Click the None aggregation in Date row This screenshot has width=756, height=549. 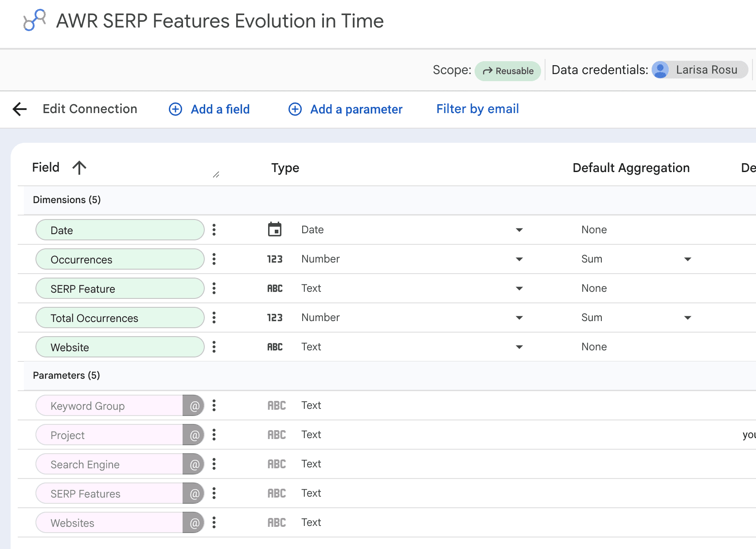pos(594,230)
